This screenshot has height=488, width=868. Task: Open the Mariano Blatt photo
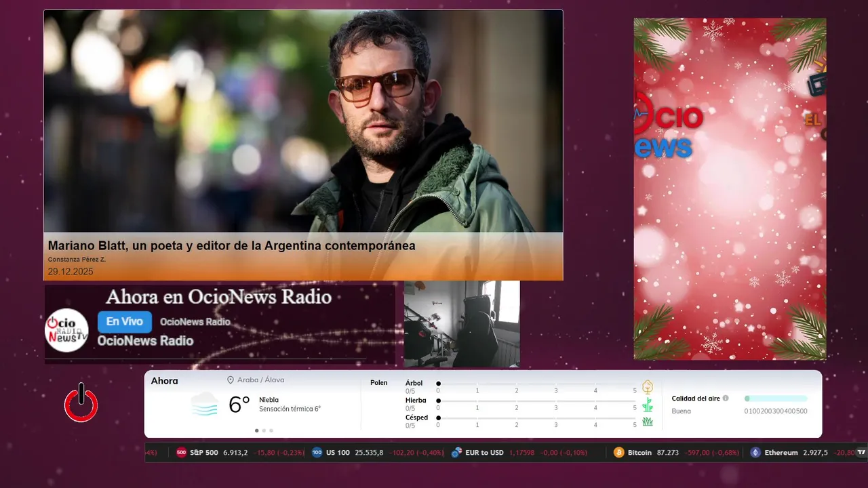303,121
